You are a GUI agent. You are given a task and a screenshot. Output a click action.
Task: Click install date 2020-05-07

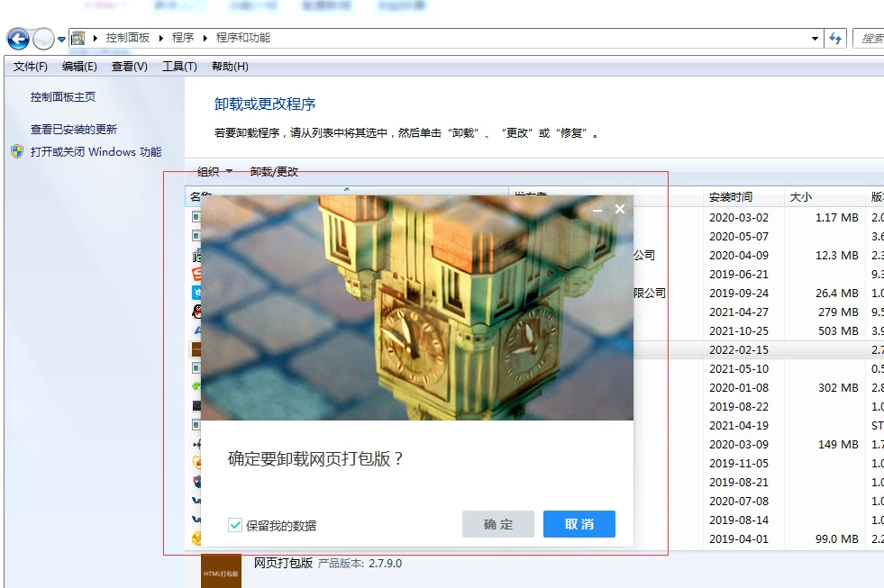click(739, 237)
